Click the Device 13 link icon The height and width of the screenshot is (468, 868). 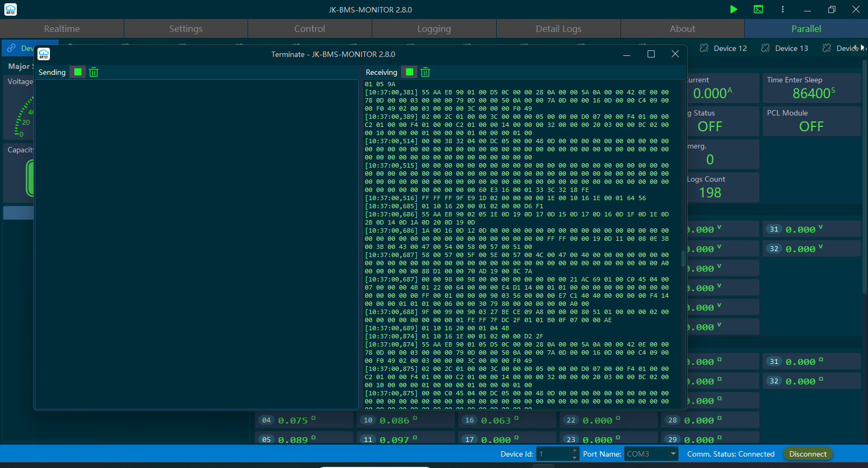[765, 48]
